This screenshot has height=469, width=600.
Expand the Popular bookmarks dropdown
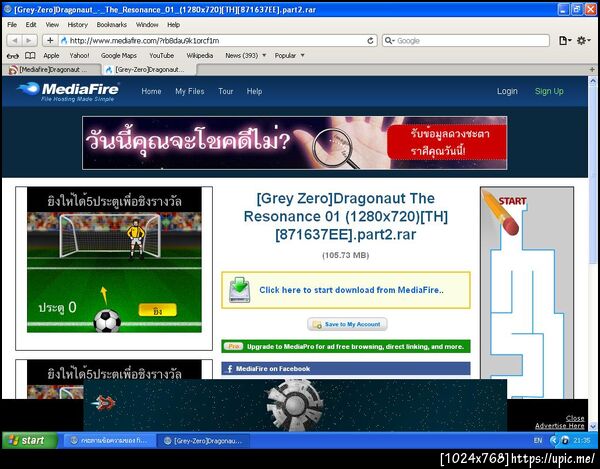289,55
